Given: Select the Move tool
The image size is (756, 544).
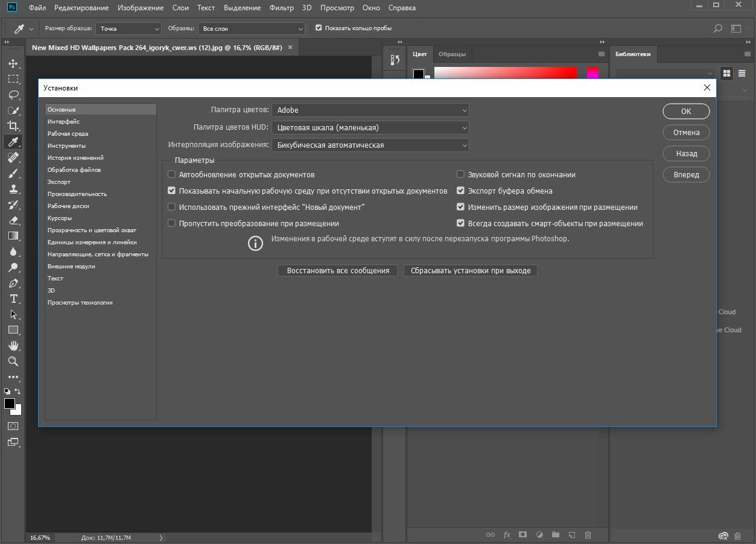Looking at the screenshot, I should click(13, 63).
